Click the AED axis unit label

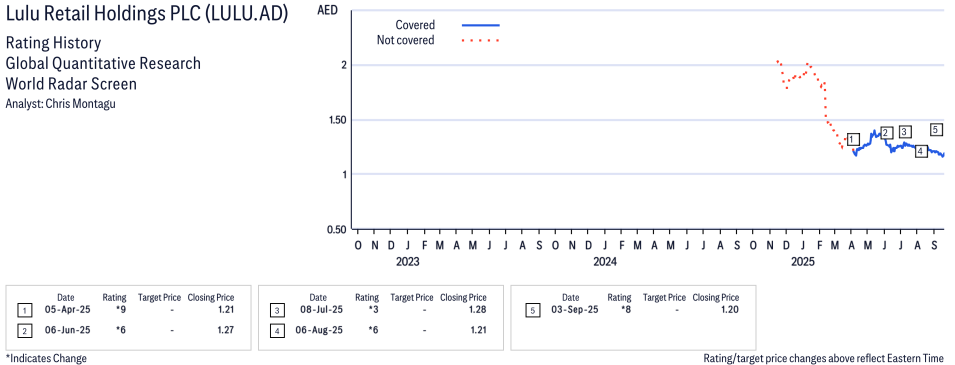327,10
